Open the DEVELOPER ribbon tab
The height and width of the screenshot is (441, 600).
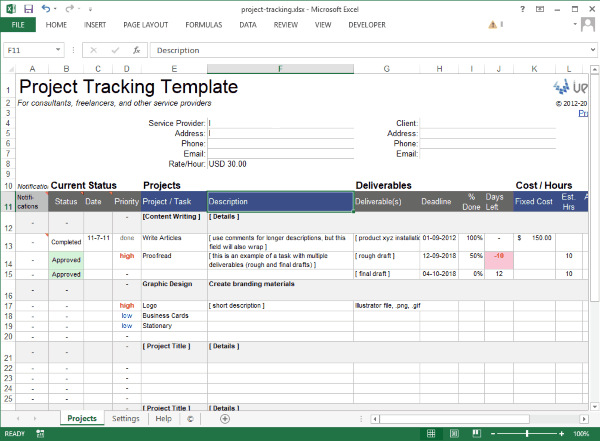(x=367, y=25)
